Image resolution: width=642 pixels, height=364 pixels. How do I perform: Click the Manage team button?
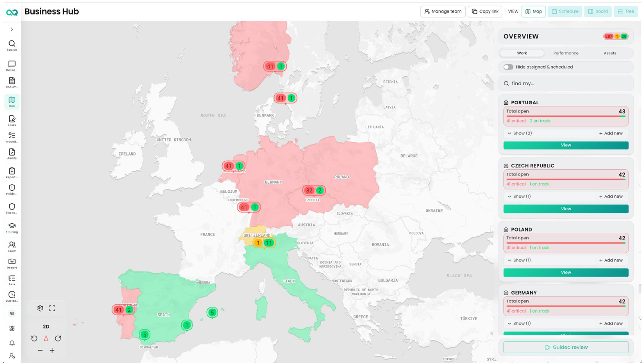(443, 12)
